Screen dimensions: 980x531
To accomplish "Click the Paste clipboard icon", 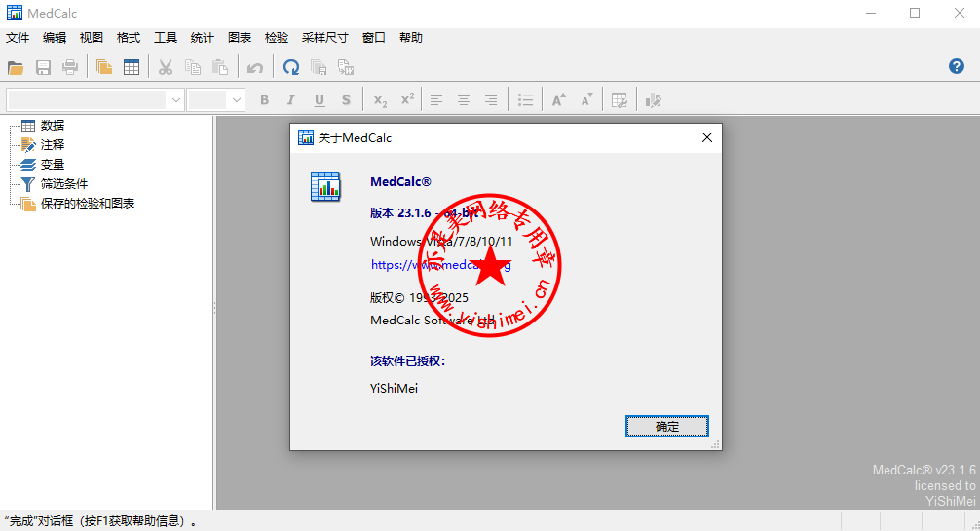I will [220, 67].
